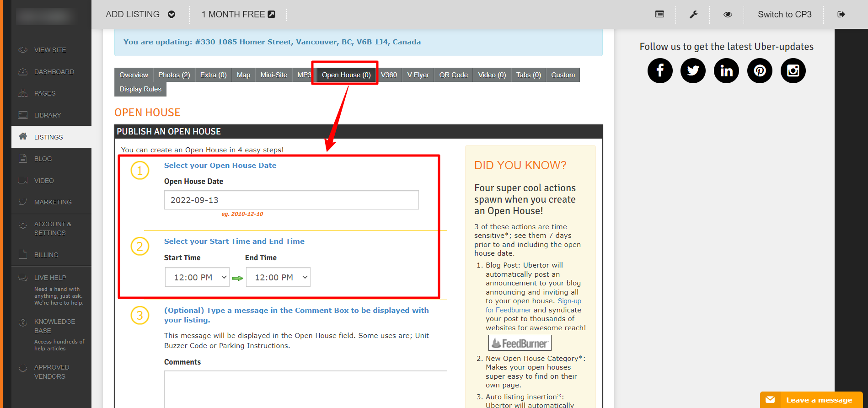This screenshot has height=408, width=868.
Task: Switch to the Photos (2) tab
Action: point(174,75)
